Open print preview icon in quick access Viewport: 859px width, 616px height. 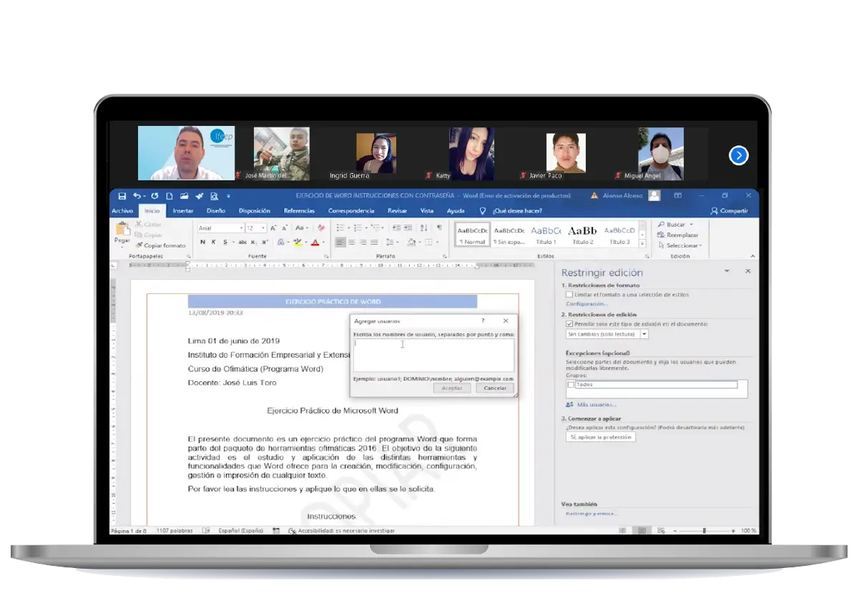[x=214, y=196]
